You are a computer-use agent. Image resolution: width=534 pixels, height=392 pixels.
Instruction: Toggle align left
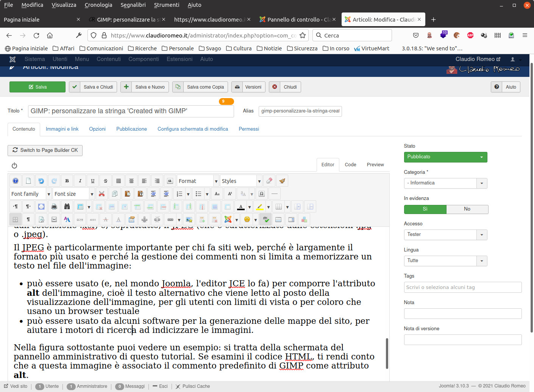(x=144, y=181)
